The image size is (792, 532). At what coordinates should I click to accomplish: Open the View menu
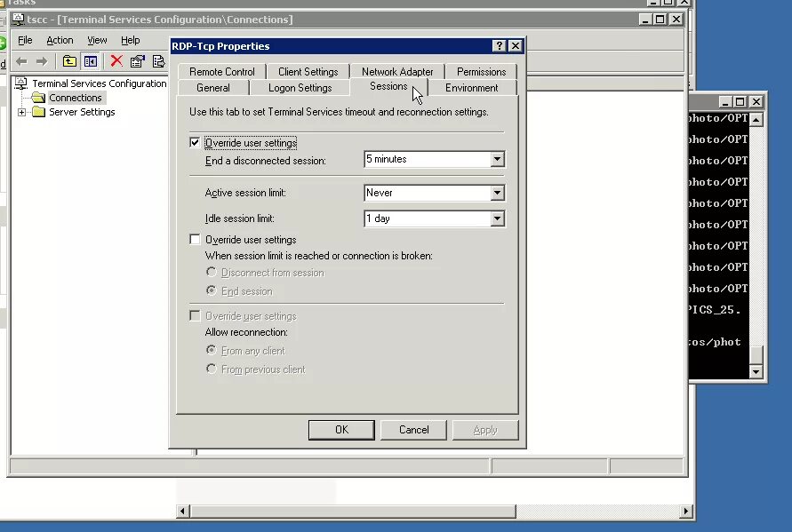97,40
